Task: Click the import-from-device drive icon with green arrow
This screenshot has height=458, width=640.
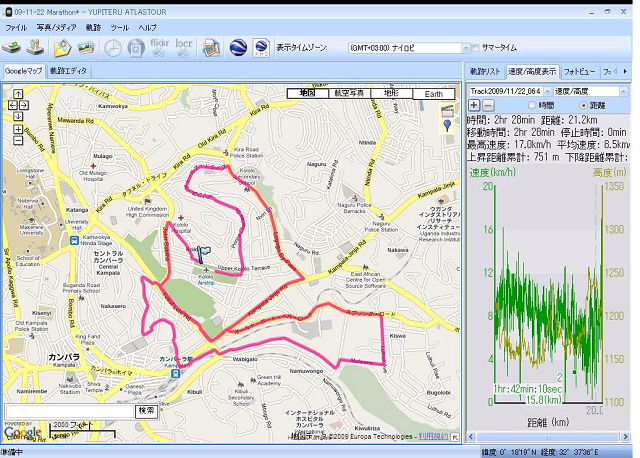Action: [x=11, y=47]
